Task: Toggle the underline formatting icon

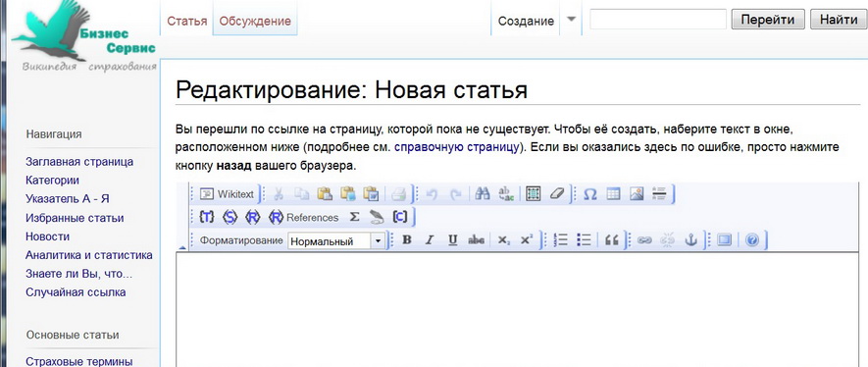Action: click(452, 240)
